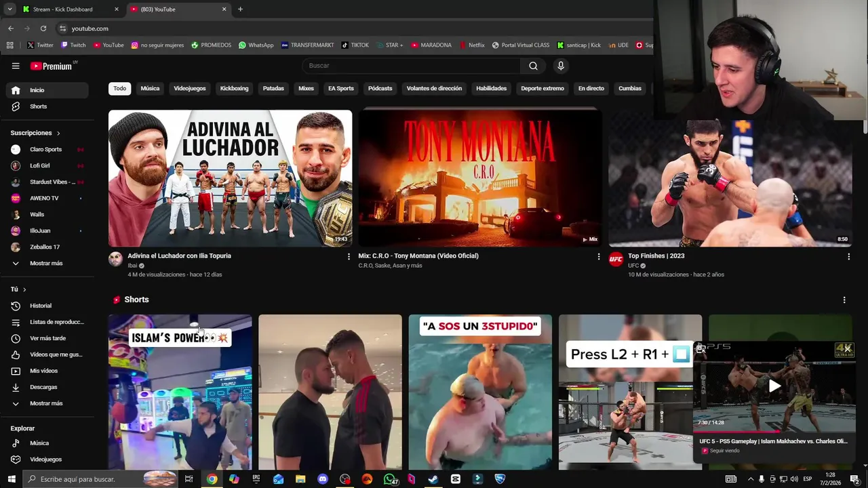Open options menu for Top Finishes 2023

click(848, 257)
